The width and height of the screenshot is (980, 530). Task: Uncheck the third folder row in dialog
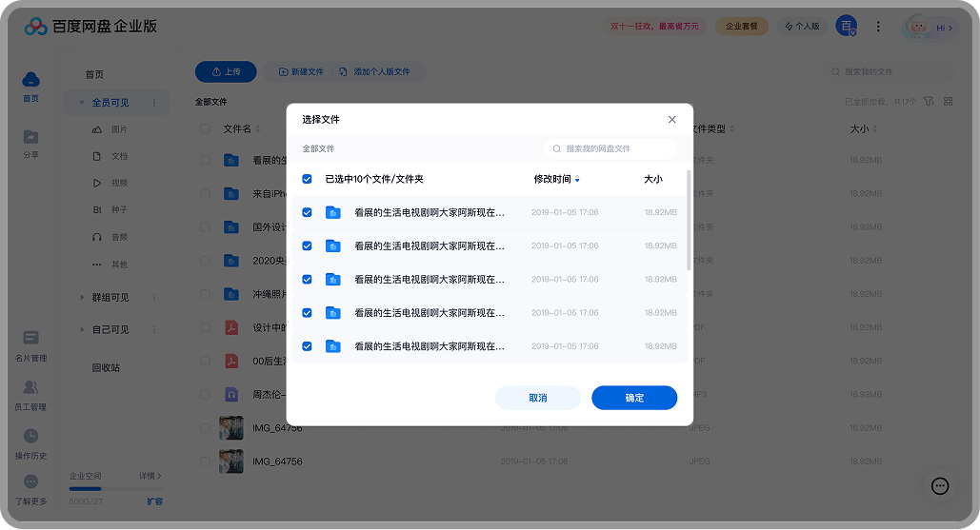[x=307, y=279]
